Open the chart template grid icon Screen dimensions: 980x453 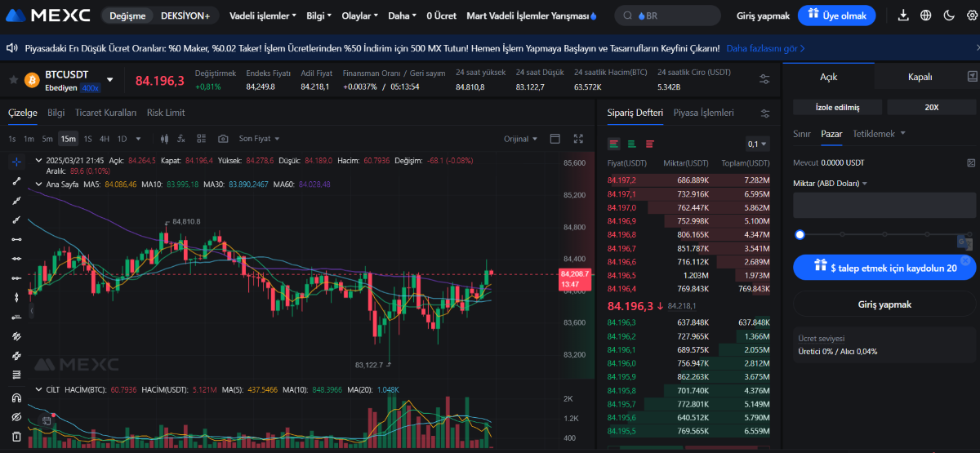pos(203,139)
